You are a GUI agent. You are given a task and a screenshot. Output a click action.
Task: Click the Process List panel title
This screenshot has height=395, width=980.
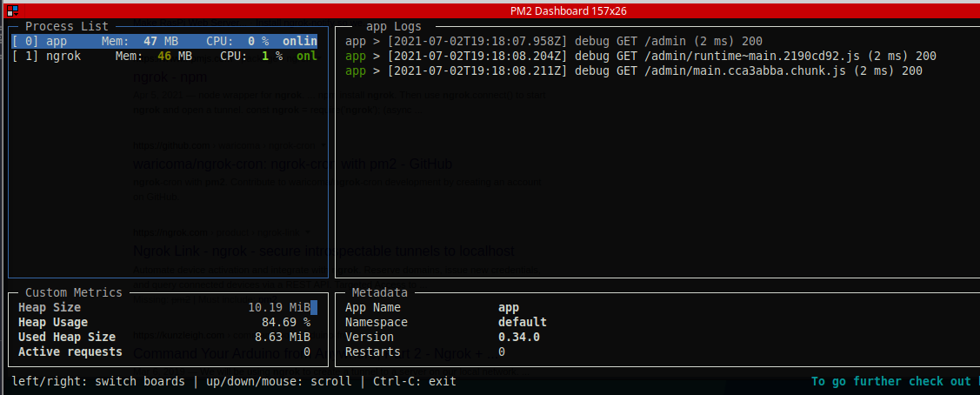coord(67,27)
